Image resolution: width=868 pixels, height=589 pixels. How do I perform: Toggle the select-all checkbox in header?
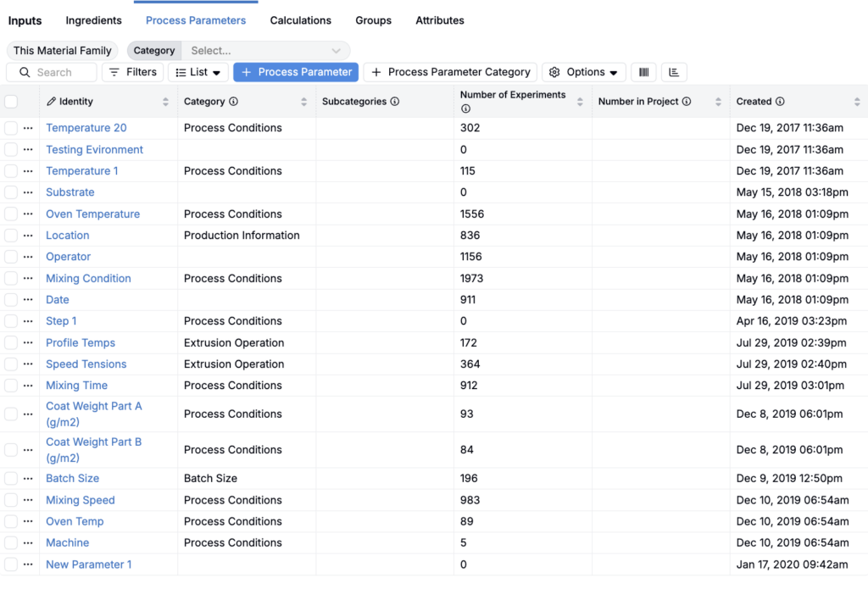11,102
